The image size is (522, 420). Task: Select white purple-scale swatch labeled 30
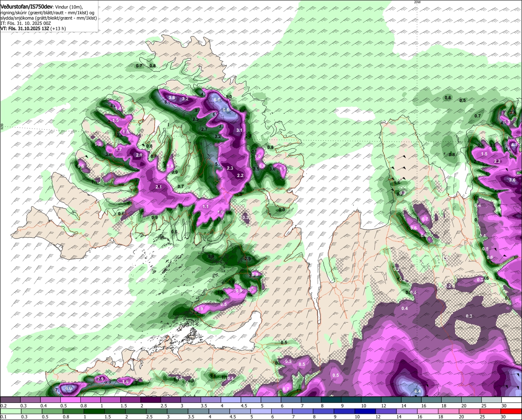[512, 400]
